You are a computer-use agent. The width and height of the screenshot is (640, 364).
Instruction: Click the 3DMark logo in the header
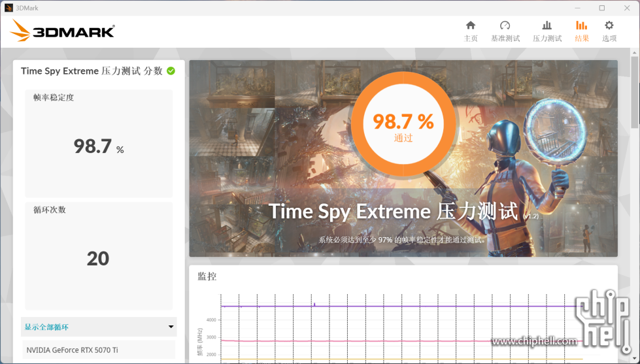click(x=63, y=31)
